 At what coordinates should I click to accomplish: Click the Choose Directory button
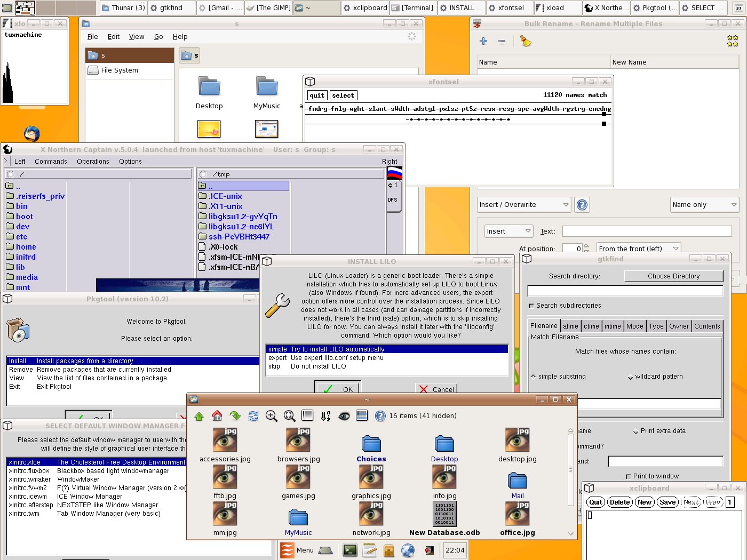click(674, 276)
